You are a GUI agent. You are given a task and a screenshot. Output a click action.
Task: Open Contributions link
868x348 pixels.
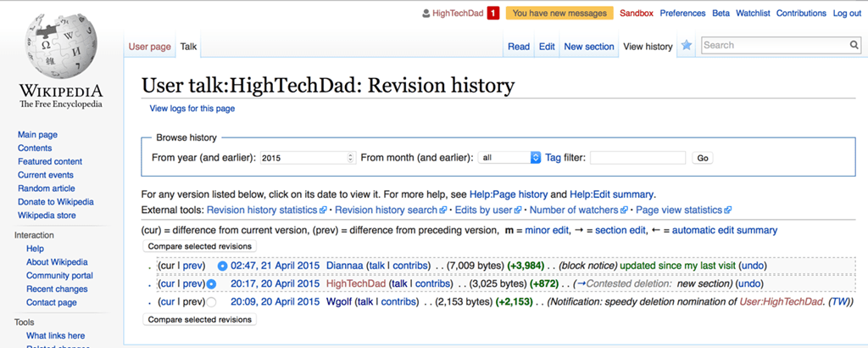tap(801, 14)
